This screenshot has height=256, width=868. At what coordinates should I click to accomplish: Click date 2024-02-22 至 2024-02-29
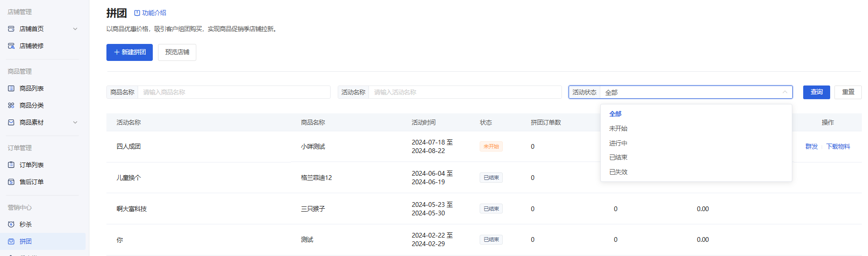point(432,239)
